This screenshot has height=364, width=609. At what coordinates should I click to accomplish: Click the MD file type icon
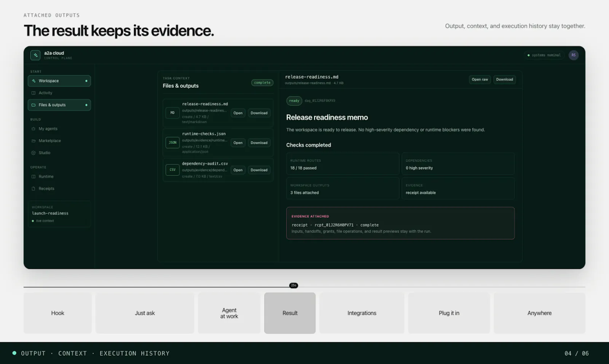(172, 113)
